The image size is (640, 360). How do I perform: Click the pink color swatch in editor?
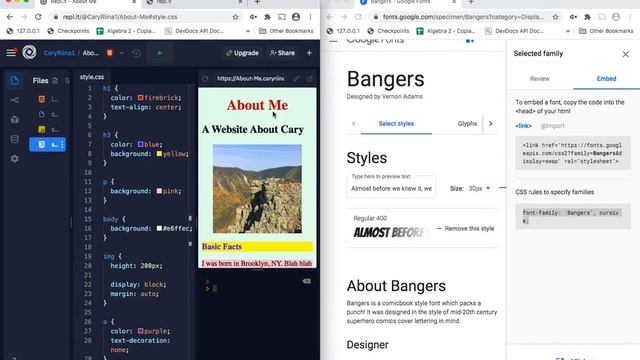(x=159, y=191)
